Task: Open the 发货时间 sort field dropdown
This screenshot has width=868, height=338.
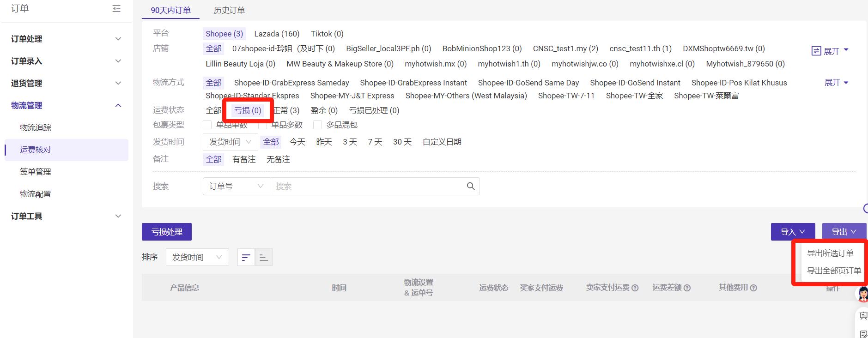Action: point(197,257)
